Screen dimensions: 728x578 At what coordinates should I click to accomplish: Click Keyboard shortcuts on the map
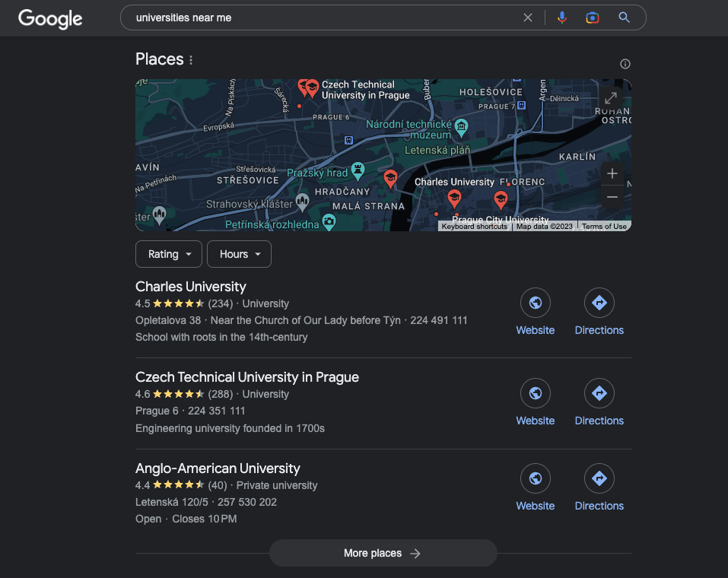(474, 226)
